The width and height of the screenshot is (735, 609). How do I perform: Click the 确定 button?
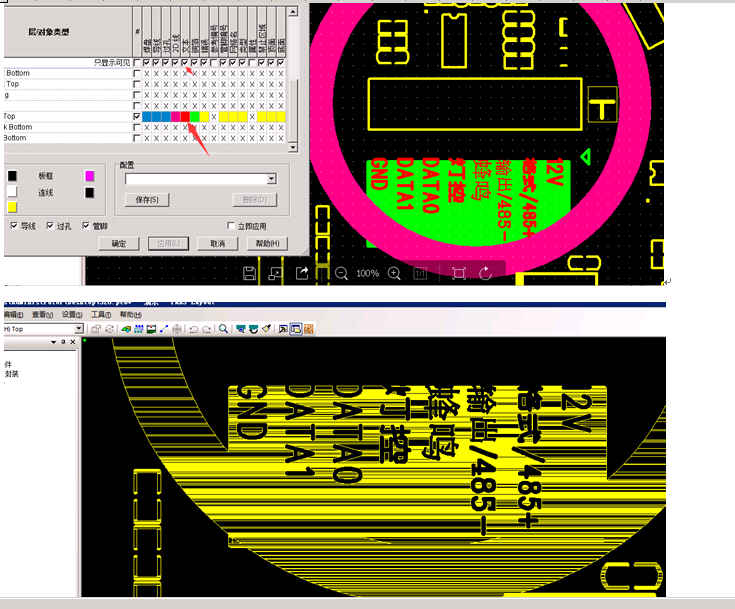coord(119,244)
